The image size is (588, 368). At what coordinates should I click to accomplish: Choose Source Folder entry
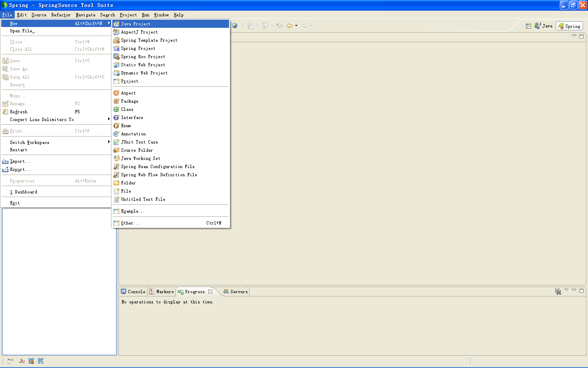[171, 150]
